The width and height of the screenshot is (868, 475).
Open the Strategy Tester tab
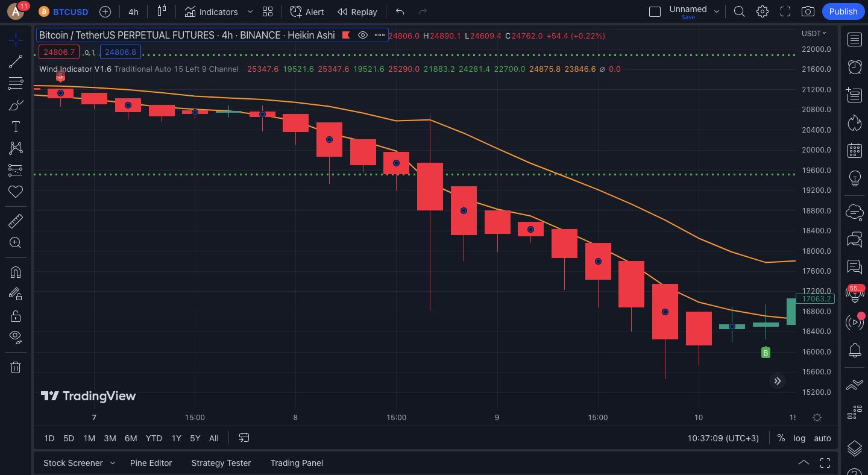[x=221, y=463]
